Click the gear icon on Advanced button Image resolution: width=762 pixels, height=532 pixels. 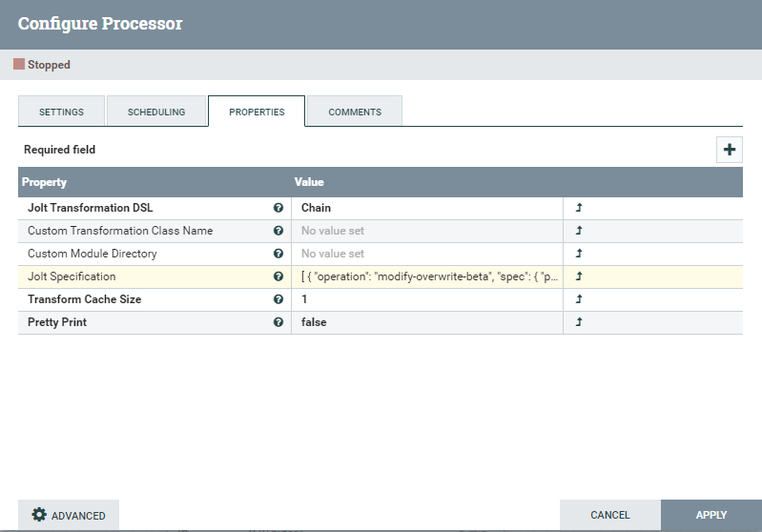[x=39, y=515]
